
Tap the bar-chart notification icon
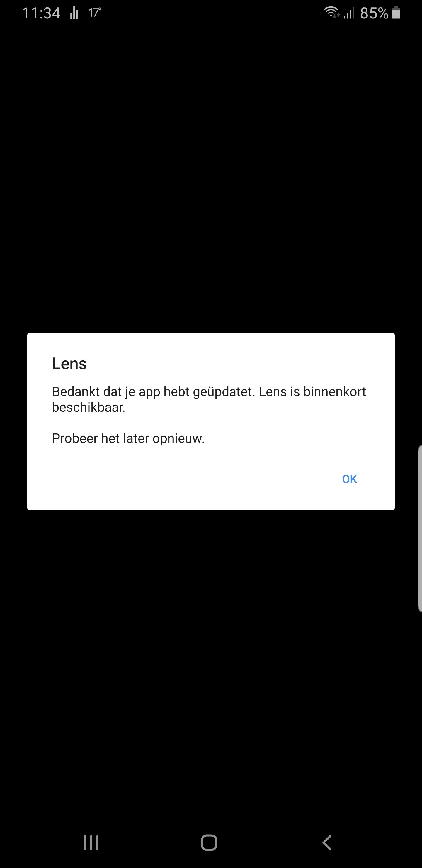(x=74, y=13)
